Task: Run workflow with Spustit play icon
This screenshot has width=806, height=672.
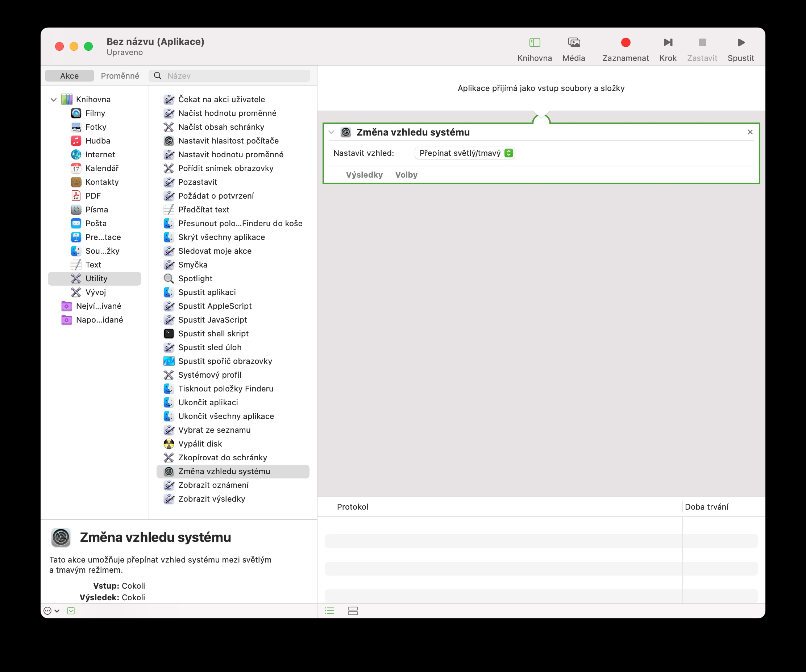Action: point(741,42)
